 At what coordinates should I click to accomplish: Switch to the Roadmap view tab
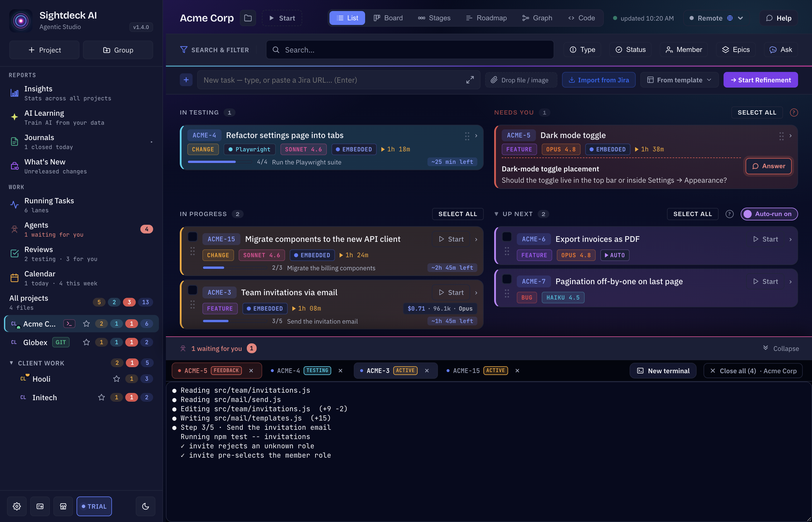coord(486,18)
